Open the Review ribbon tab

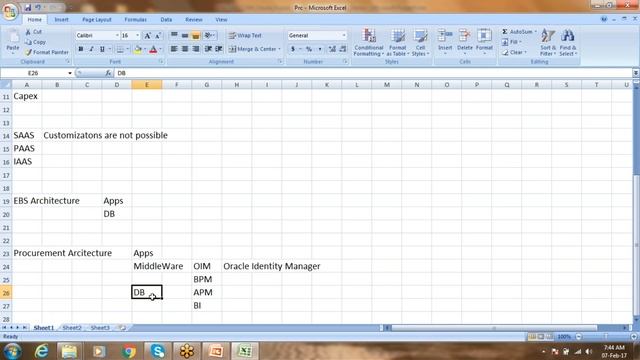[193, 20]
